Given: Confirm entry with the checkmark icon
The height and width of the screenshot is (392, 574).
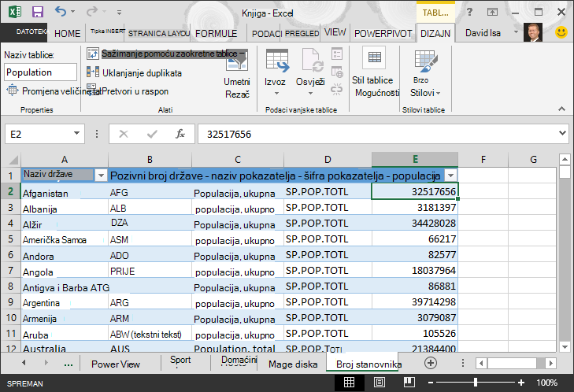Looking at the screenshot, I should click(152, 134).
